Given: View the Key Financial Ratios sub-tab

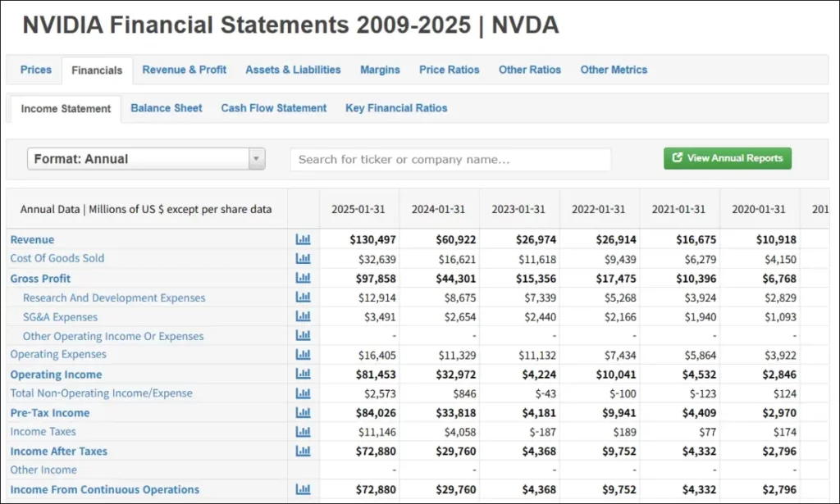Looking at the screenshot, I should [x=396, y=108].
